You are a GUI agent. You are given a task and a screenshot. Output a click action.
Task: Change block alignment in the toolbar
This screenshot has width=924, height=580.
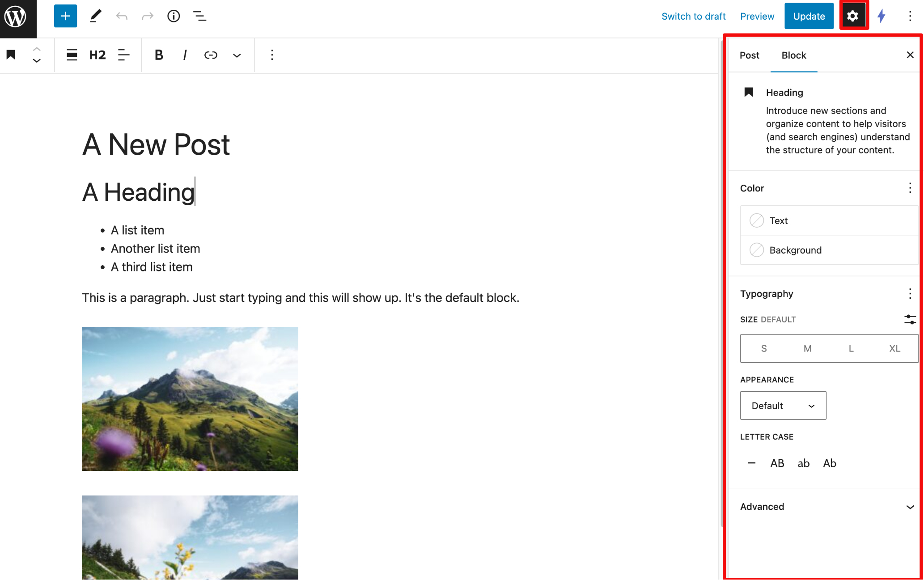[x=72, y=55]
